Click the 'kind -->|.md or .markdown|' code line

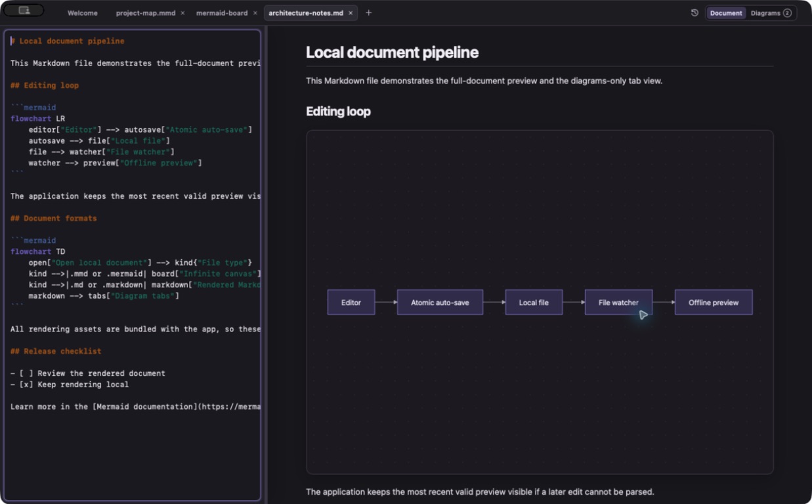pos(144,285)
